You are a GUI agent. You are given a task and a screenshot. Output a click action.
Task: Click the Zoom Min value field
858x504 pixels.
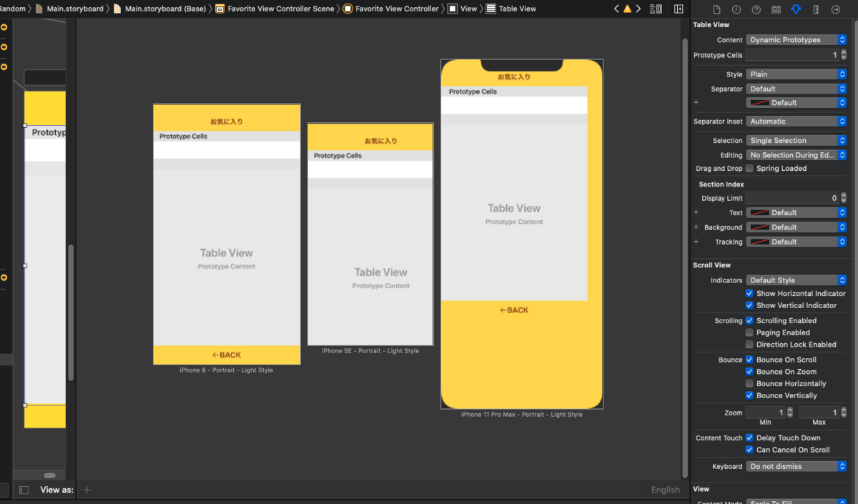(765, 412)
